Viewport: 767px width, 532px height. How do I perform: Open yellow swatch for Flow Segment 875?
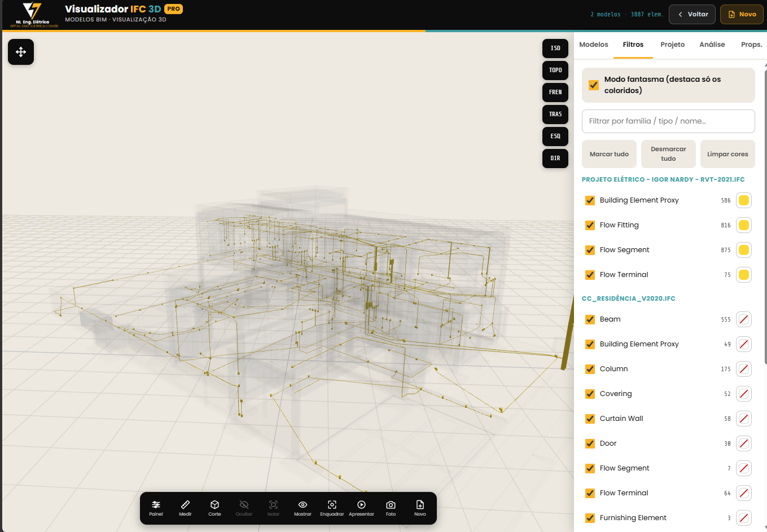click(x=744, y=250)
